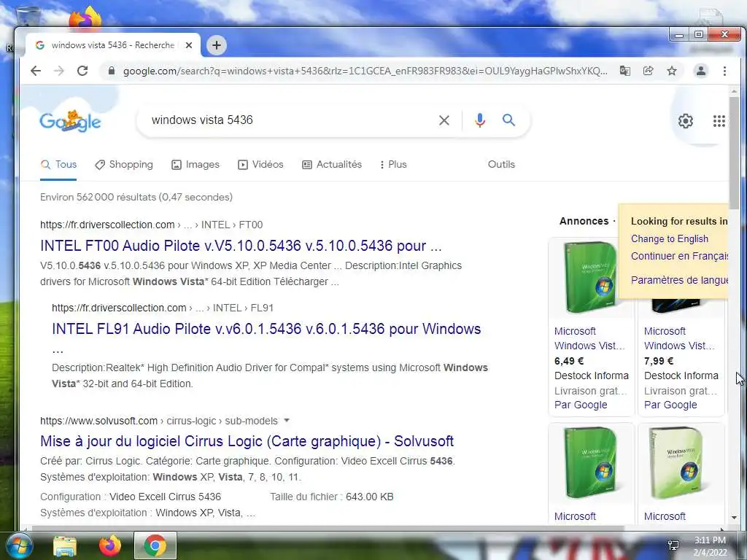747x560 pixels.
Task: Click the address bar URL
Action: [365, 71]
